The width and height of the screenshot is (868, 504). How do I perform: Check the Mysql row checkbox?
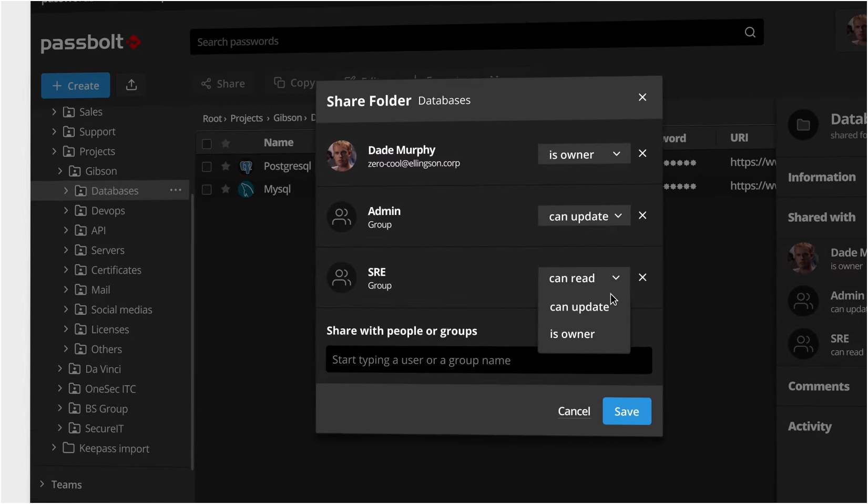click(207, 190)
